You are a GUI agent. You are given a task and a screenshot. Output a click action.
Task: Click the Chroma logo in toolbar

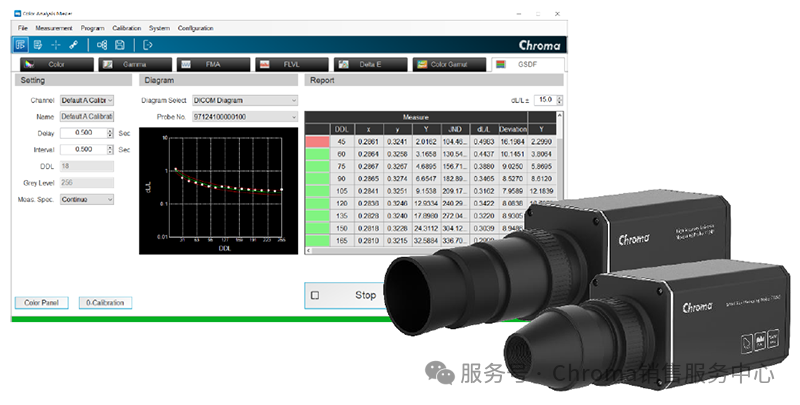[540, 45]
